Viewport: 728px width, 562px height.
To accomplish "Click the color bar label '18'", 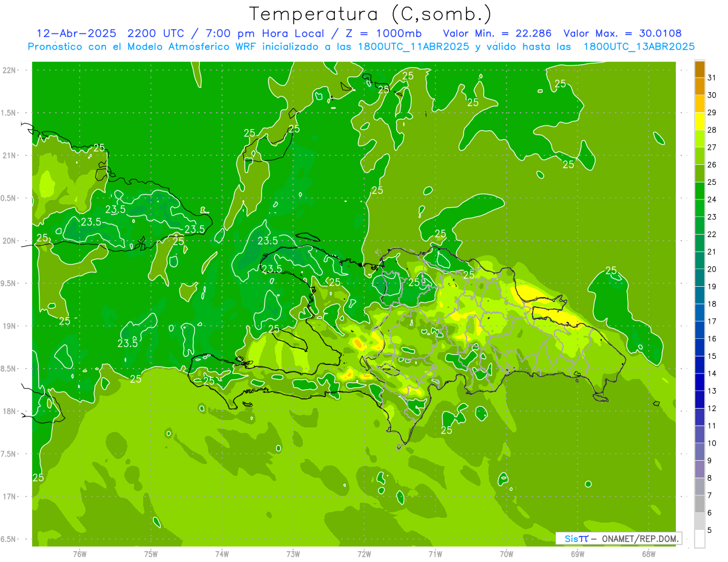I will (x=712, y=304).
